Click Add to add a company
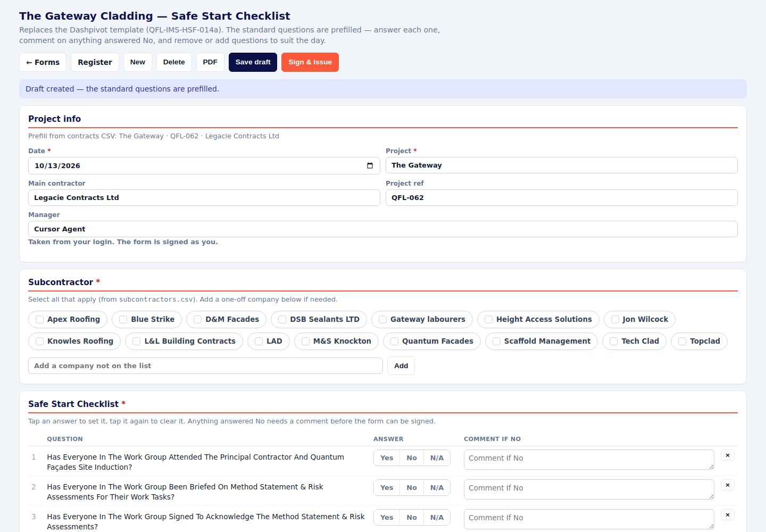The width and height of the screenshot is (766, 532). click(401, 366)
